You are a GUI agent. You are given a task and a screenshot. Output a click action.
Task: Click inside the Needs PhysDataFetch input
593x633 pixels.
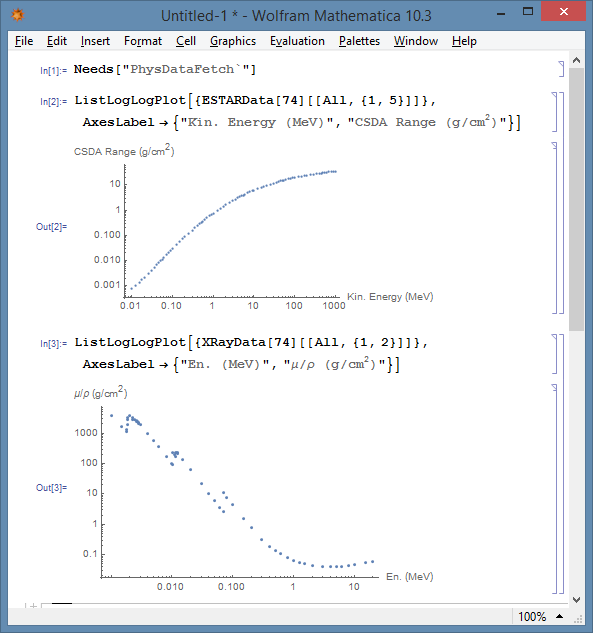click(165, 69)
